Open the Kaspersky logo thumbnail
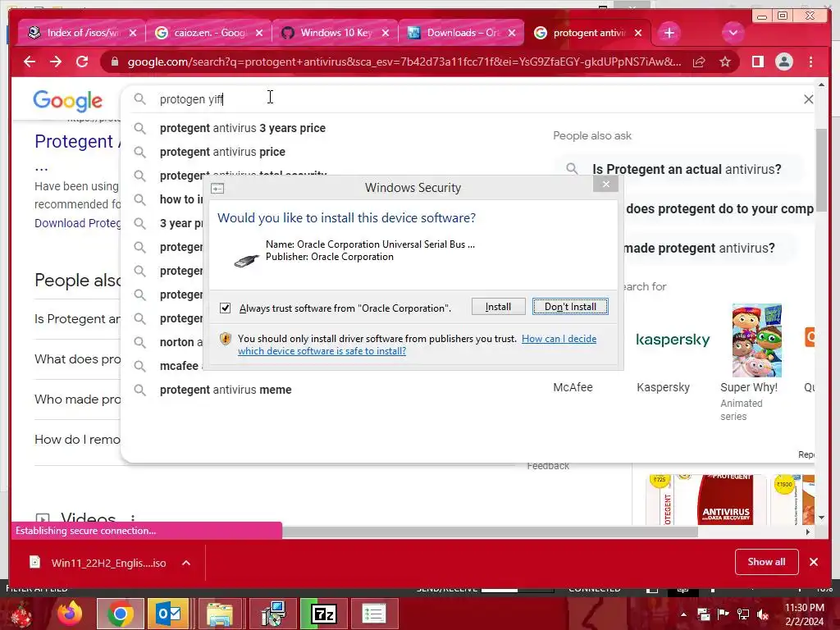This screenshot has width=840, height=630. (673, 340)
